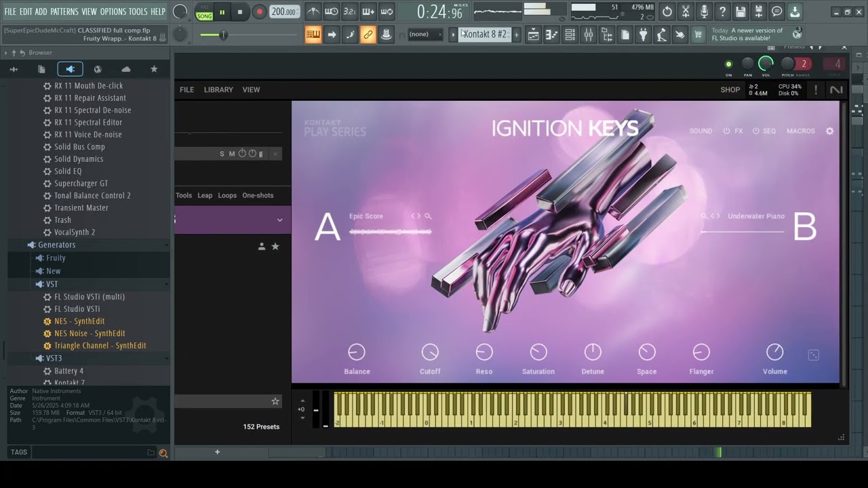This screenshot has width=868, height=488.
Task: Expand the purple library dropdown chevron
Action: [x=279, y=220]
